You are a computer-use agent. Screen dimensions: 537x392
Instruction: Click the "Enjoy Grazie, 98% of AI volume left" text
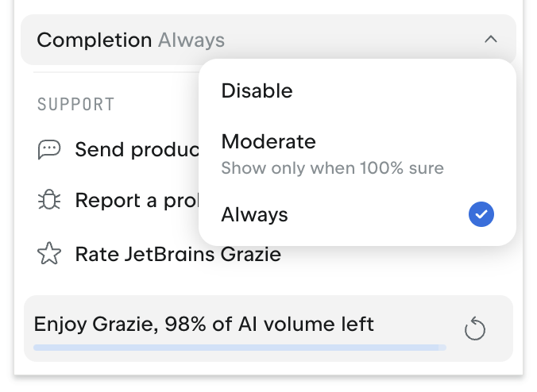(x=204, y=324)
